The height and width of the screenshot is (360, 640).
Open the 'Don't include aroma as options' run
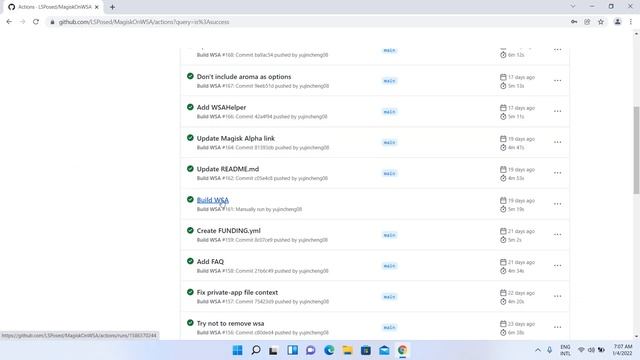[244, 77]
